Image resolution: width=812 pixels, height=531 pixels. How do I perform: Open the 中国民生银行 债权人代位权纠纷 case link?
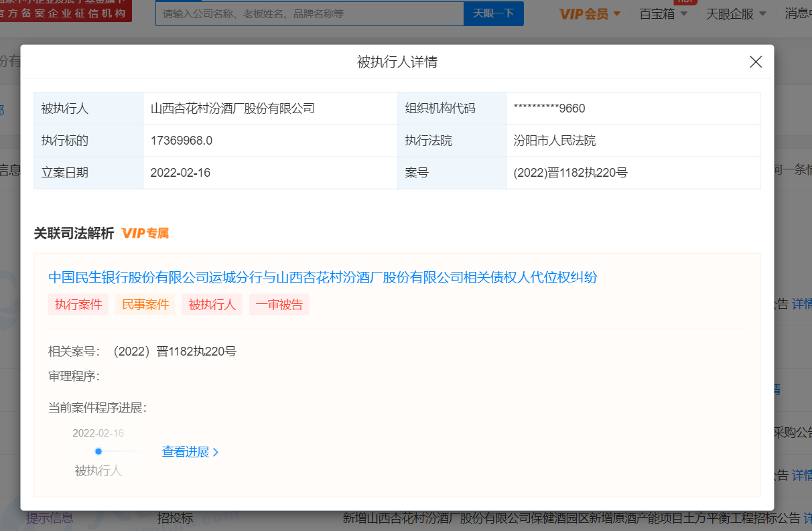point(322,277)
